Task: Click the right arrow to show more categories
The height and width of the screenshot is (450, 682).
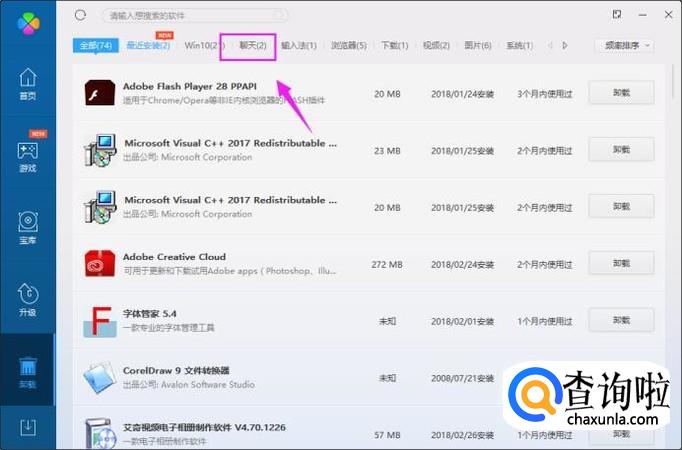Action: [x=565, y=45]
